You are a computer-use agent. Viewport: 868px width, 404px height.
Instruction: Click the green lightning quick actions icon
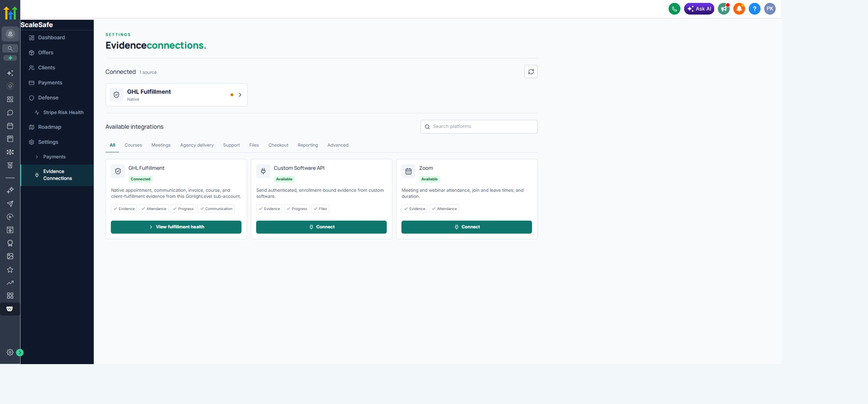click(10, 58)
